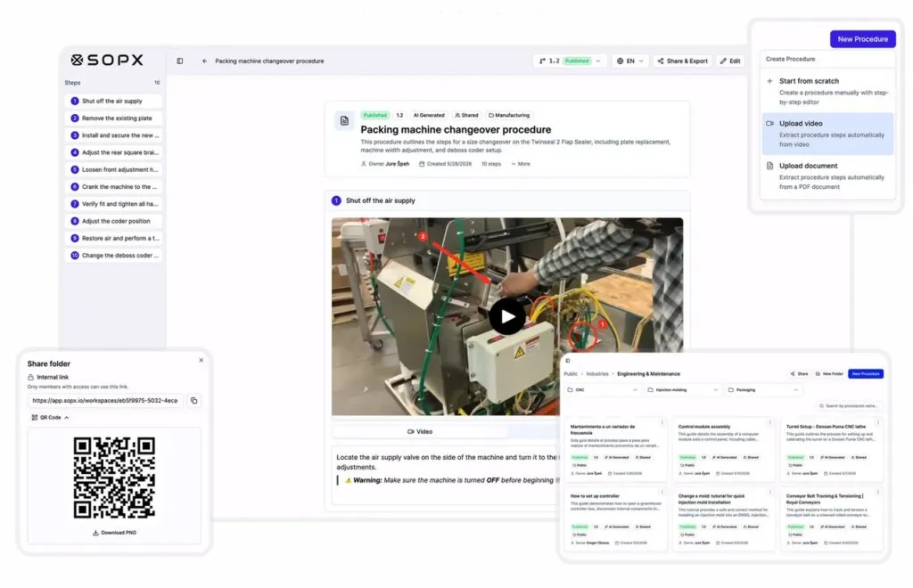
Task: Switch to the Video tab under the player
Action: click(420, 431)
